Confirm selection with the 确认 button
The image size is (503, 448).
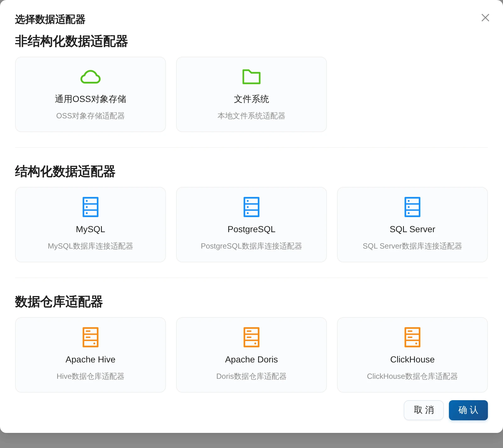pyautogui.click(x=468, y=410)
